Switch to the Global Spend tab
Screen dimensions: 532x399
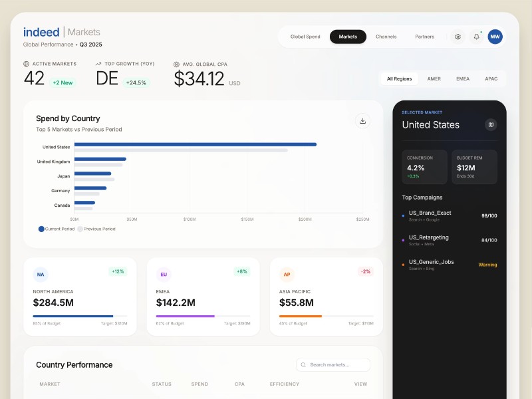point(305,37)
